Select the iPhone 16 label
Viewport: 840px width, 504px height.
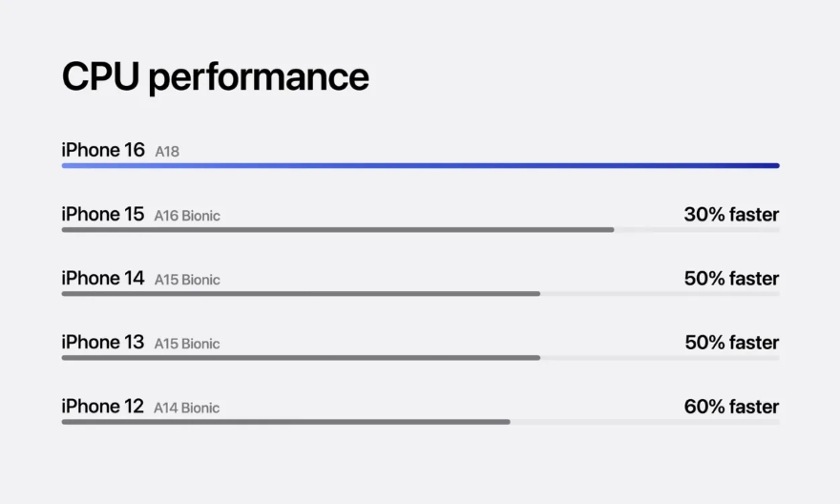point(103,151)
